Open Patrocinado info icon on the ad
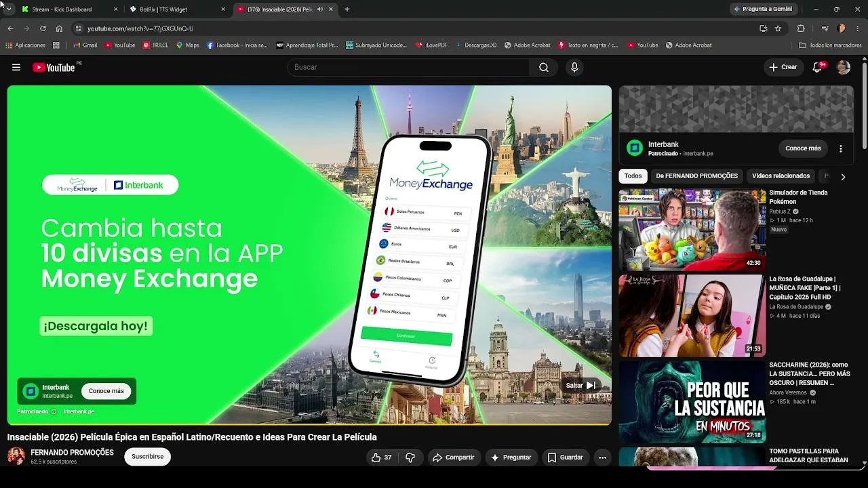868x488 pixels. click(x=54, y=411)
